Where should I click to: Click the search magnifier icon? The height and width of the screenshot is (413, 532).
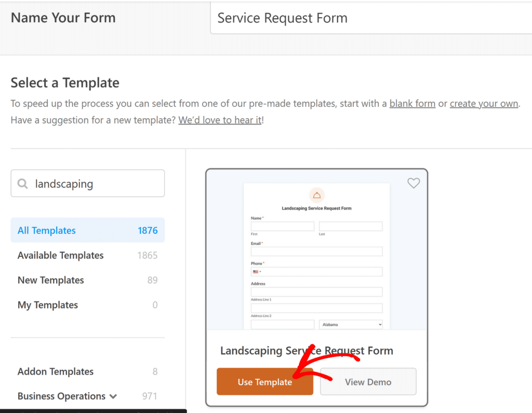click(x=23, y=183)
